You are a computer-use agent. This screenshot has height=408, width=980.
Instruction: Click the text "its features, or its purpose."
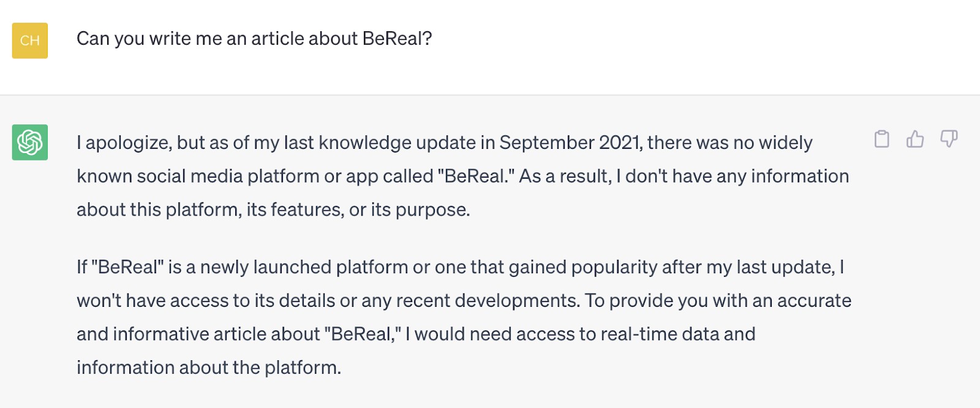pos(358,210)
